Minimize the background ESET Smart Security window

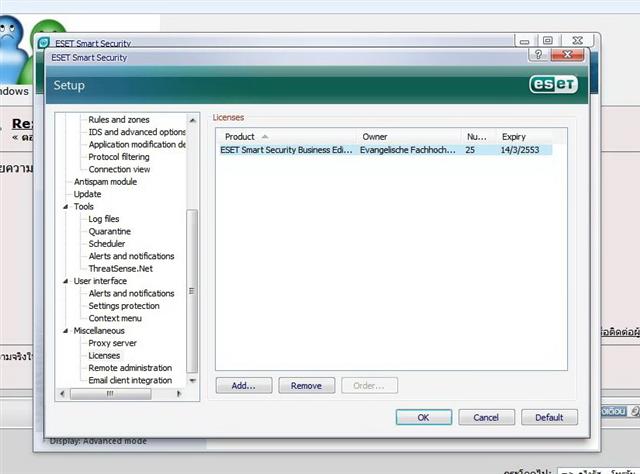tap(525, 41)
